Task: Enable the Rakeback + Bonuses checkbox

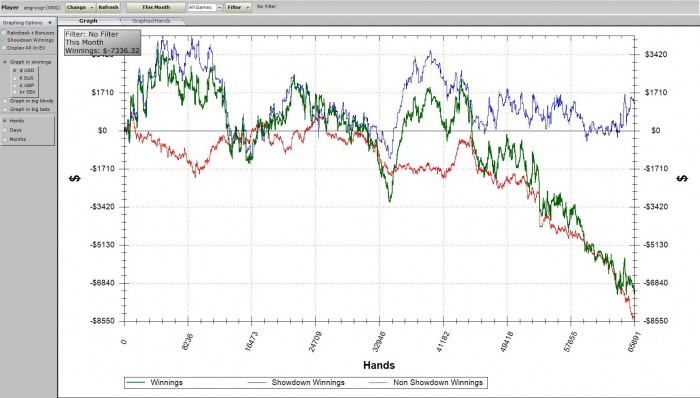Action: coord(4,33)
